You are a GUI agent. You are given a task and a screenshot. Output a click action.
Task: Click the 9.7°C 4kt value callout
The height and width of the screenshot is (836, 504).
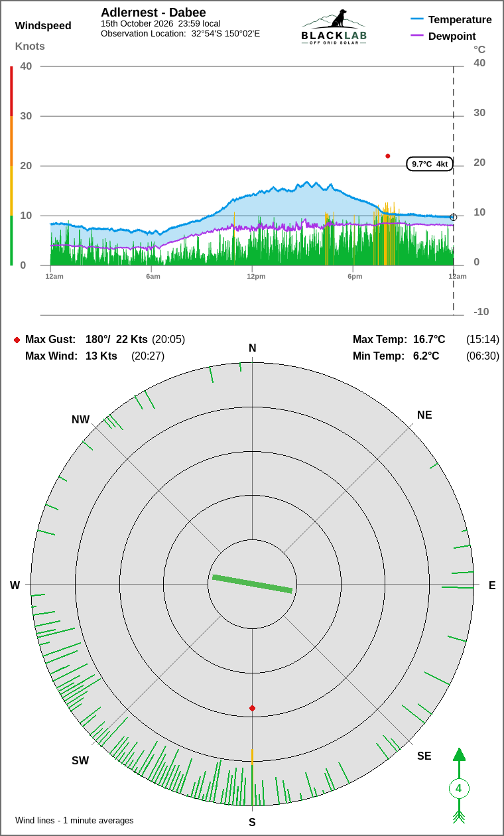click(430, 164)
